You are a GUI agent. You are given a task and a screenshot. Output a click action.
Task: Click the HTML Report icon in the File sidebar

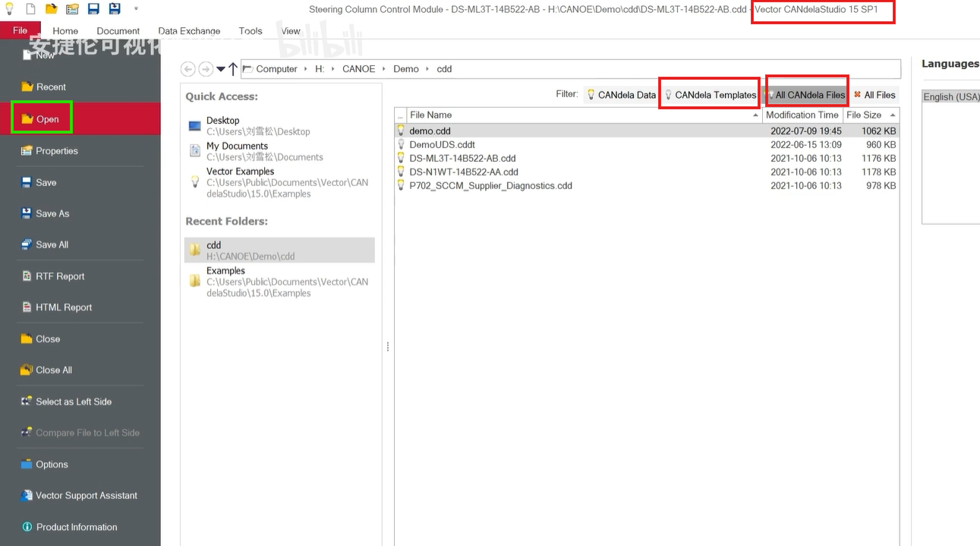click(27, 308)
